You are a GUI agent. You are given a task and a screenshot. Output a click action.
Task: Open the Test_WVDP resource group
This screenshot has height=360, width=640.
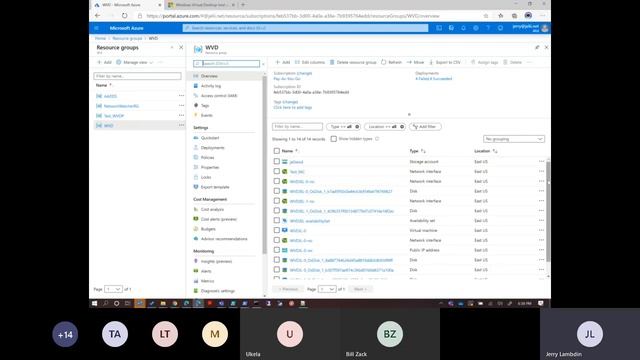pos(114,116)
